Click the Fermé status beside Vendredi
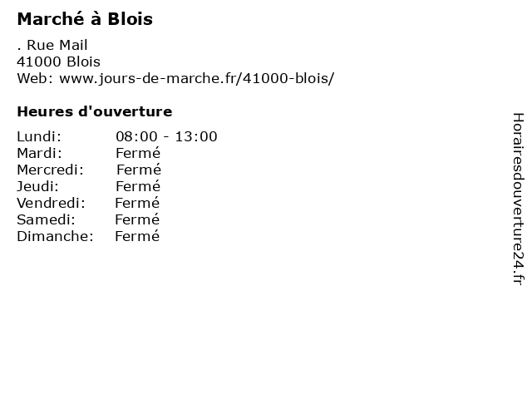The width and height of the screenshot is (532, 399). click(137, 203)
